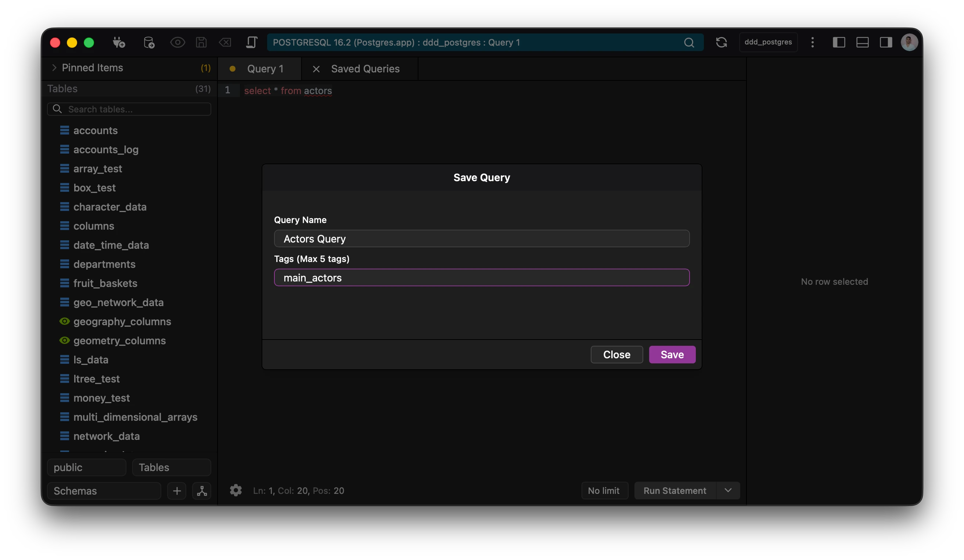Open the Schemas selector

click(x=103, y=491)
